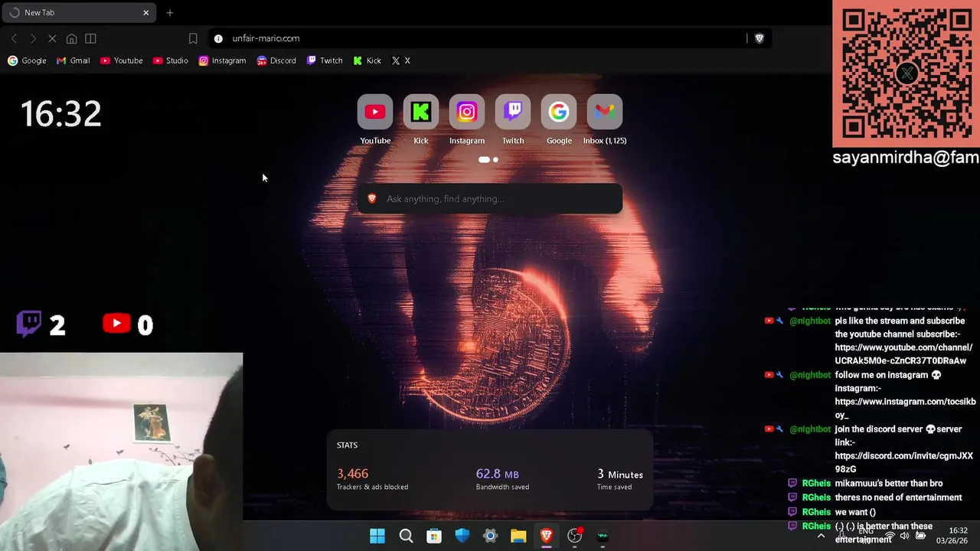Open File Explorer from taskbar
The height and width of the screenshot is (551, 980).
pos(518,536)
